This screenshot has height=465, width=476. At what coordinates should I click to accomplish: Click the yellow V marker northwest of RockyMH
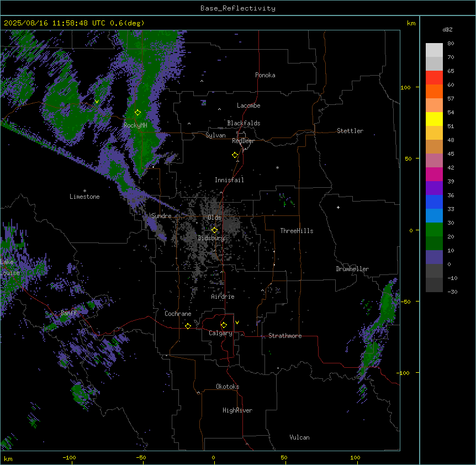click(x=97, y=102)
